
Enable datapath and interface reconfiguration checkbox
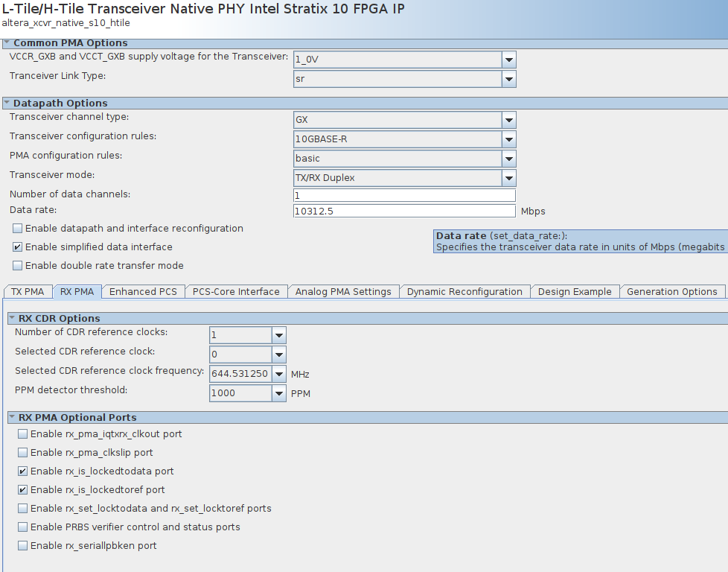(x=18, y=228)
